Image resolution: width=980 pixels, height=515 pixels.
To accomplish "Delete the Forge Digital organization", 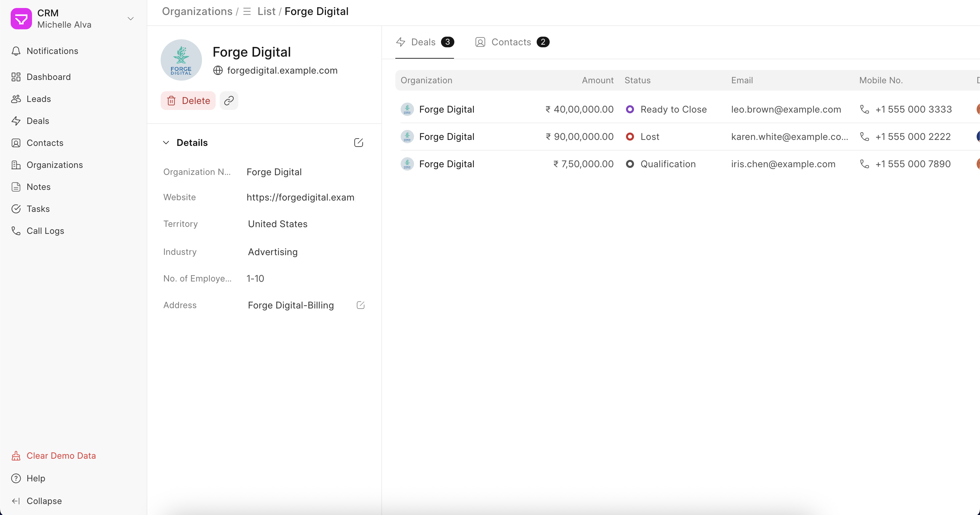I will (188, 100).
